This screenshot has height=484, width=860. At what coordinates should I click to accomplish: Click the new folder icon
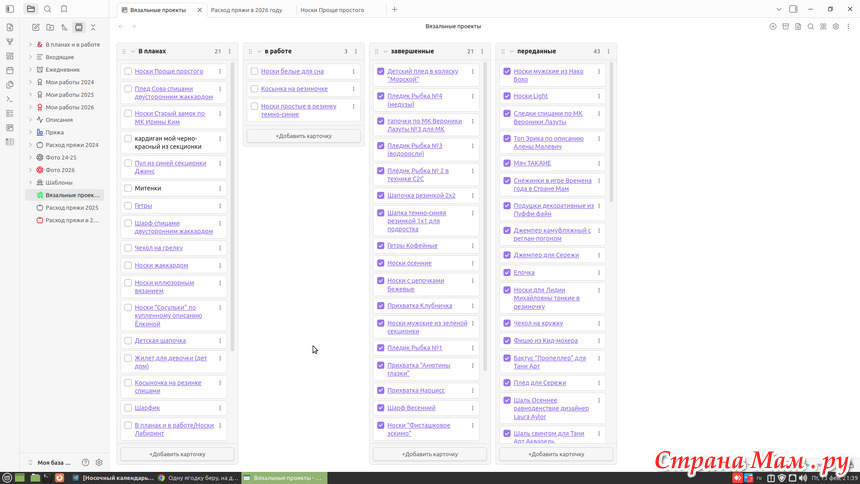click(x=50, y=27)
